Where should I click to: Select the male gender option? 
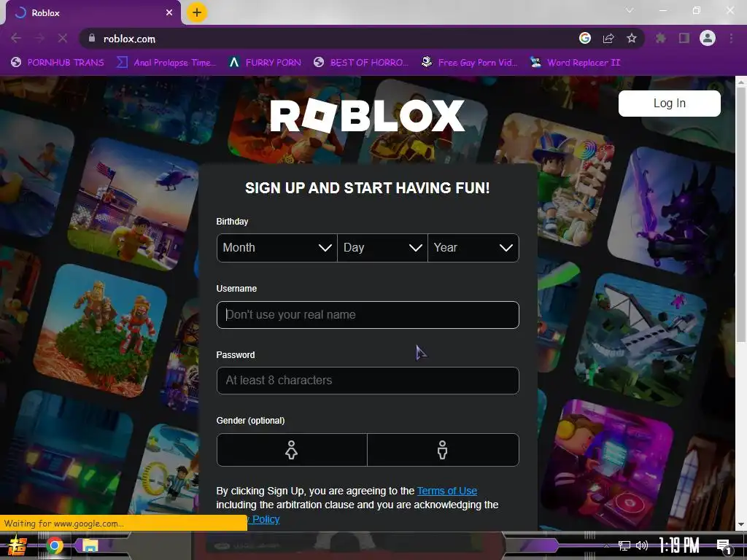(443, 449)
